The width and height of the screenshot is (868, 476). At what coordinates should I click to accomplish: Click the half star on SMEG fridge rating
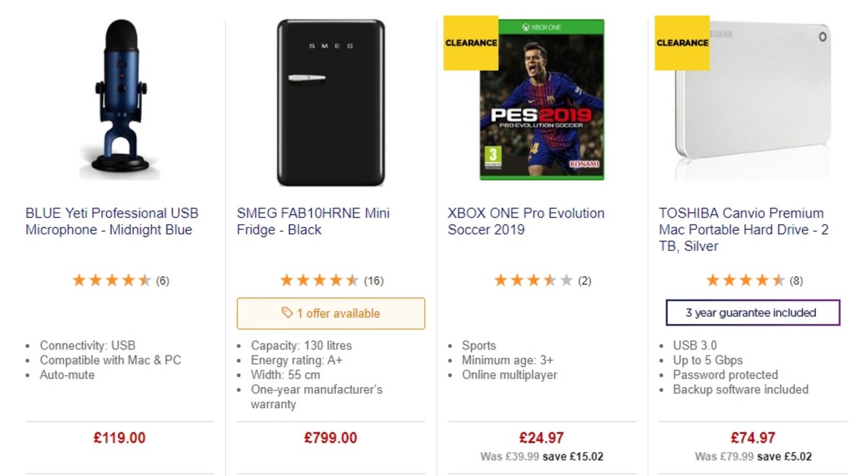pyautogui.click(x=353, y=280)
